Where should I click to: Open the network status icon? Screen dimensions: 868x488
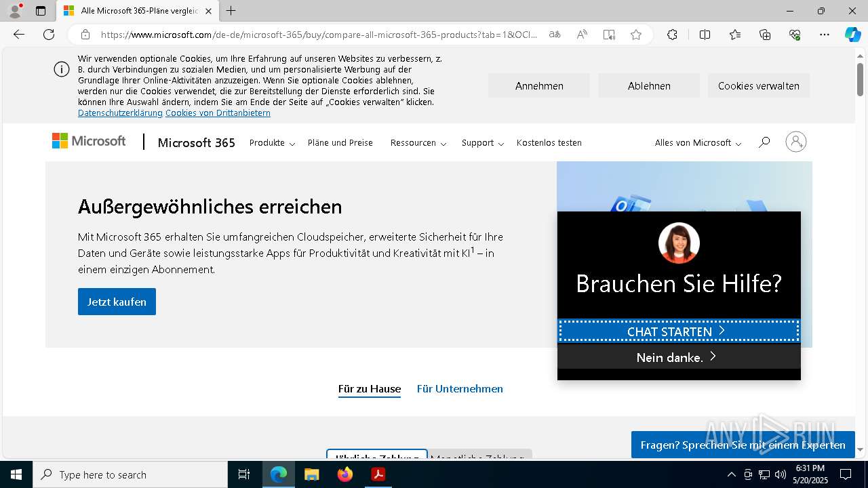[x=764, y=474]
